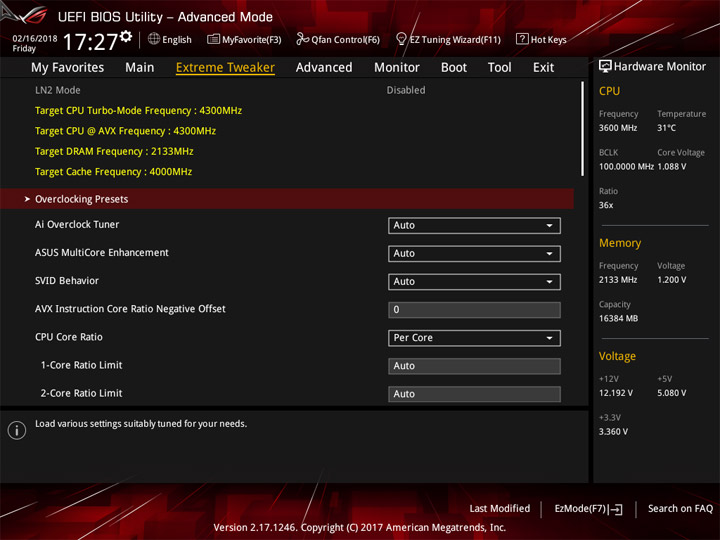Image resolution: width=720 pixels, height=540 pixels.
Task: Click the EzMode exit arrow icon
Action: point(616,509)
